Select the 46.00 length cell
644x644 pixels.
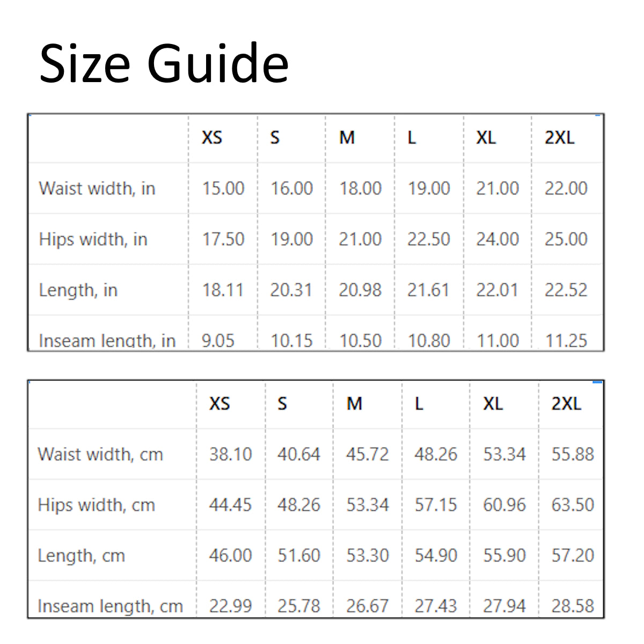click(x=230, y=556)
